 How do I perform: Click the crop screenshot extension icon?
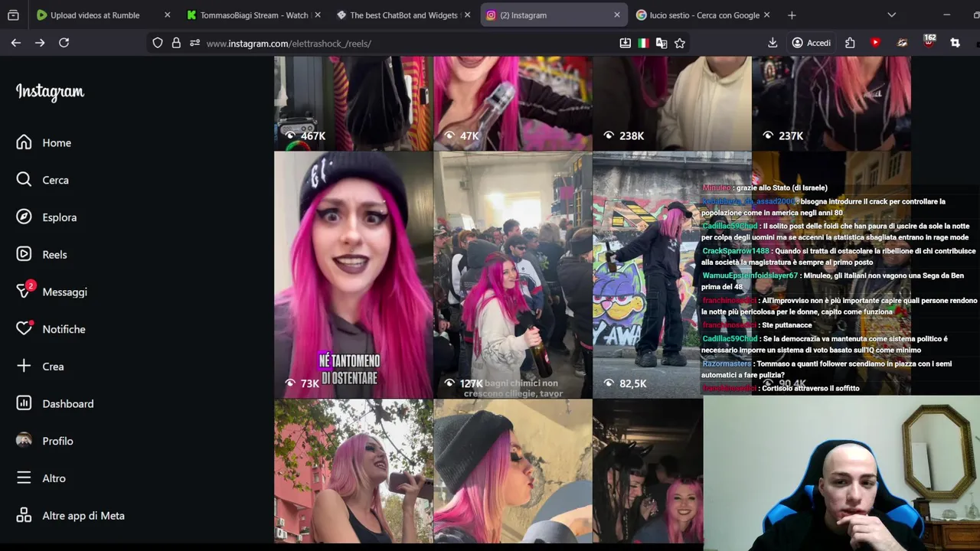pos(955,43)
